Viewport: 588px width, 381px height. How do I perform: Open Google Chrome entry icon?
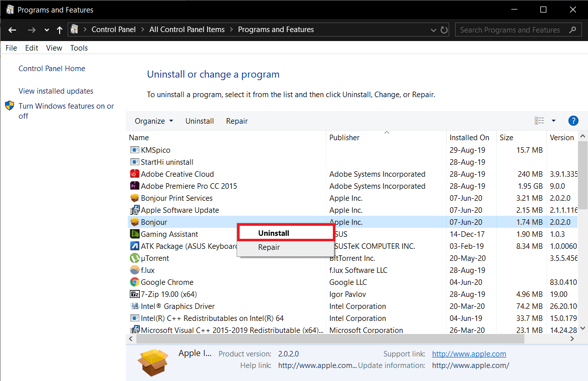[x=133, y=282]
